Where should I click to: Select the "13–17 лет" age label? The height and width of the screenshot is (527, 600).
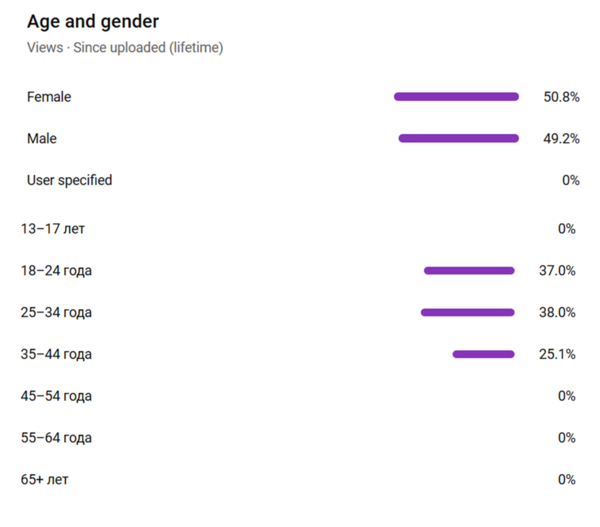(53, 228)
